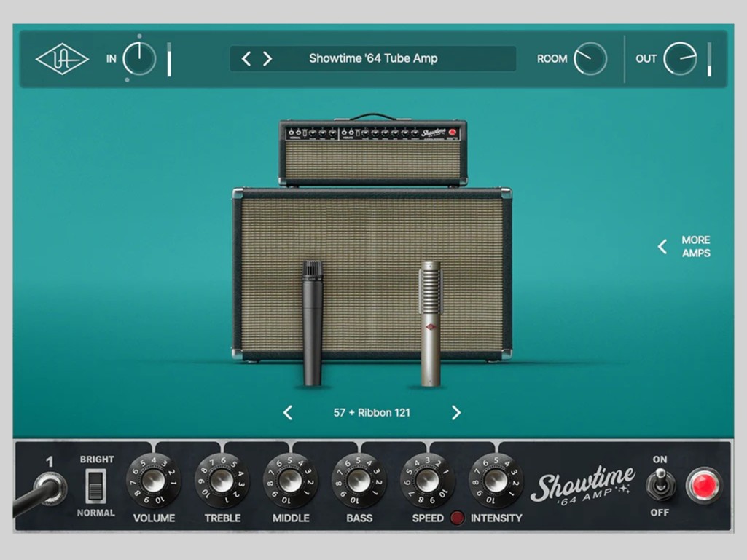Image resolution: width=747 pixels, height=560 pixels.
Task: Turn the VOLUME knob
Action: pyautogui.click(x=155, y=482)
